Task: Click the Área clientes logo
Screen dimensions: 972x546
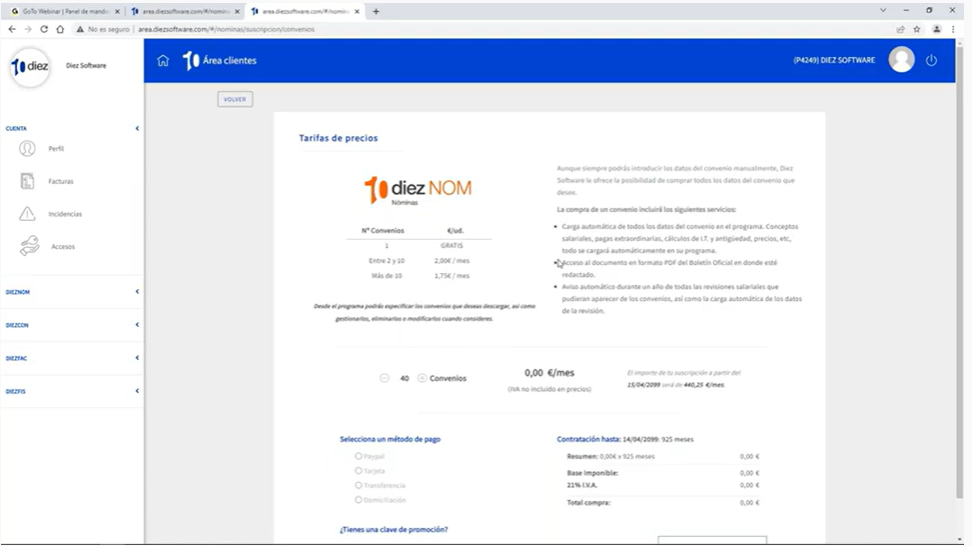Action: click(x=219, y=60)
